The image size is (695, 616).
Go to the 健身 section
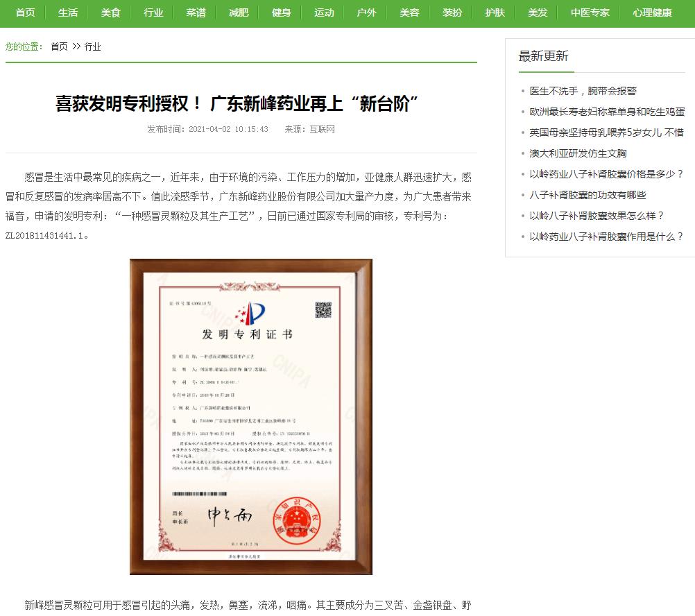point(282,13)
